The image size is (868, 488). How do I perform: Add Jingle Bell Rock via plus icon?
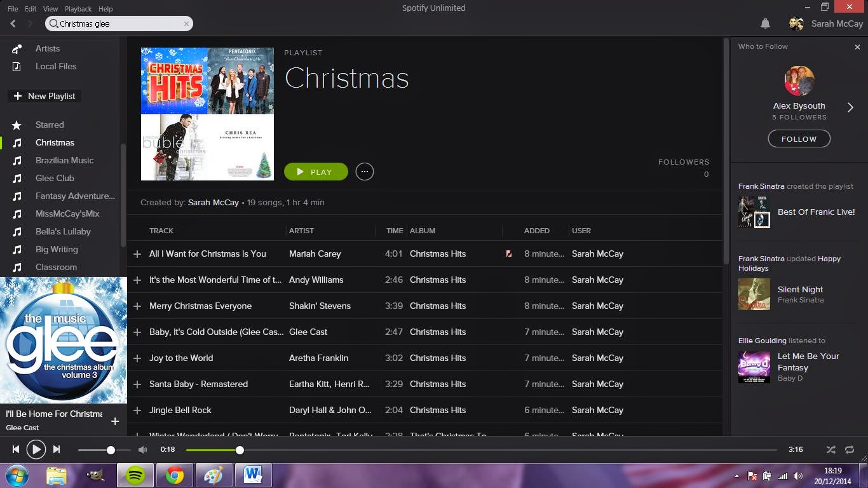point(137,410)
